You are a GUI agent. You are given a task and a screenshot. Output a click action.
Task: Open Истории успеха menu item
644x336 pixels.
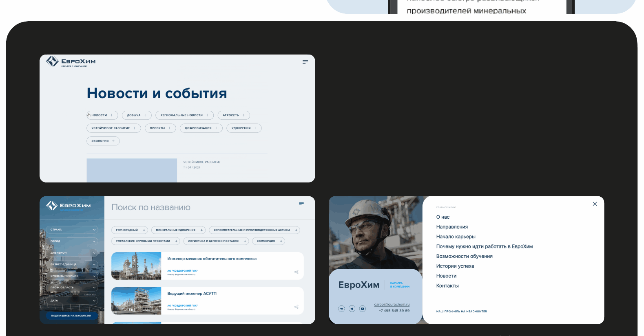pyautogui.click(x=455, y=266)
